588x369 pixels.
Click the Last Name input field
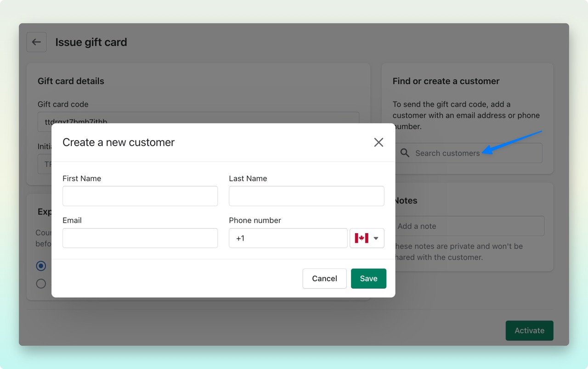coord(306,196)
